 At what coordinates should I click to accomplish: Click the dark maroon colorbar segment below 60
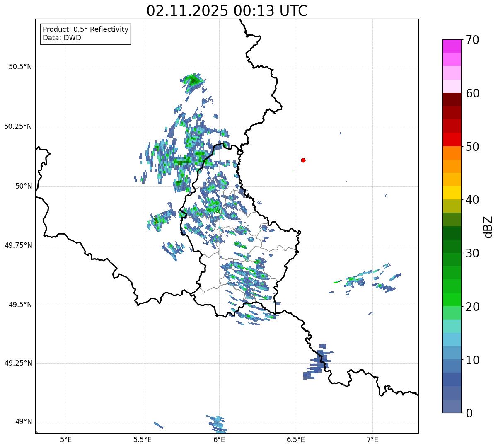click(452, 99)
